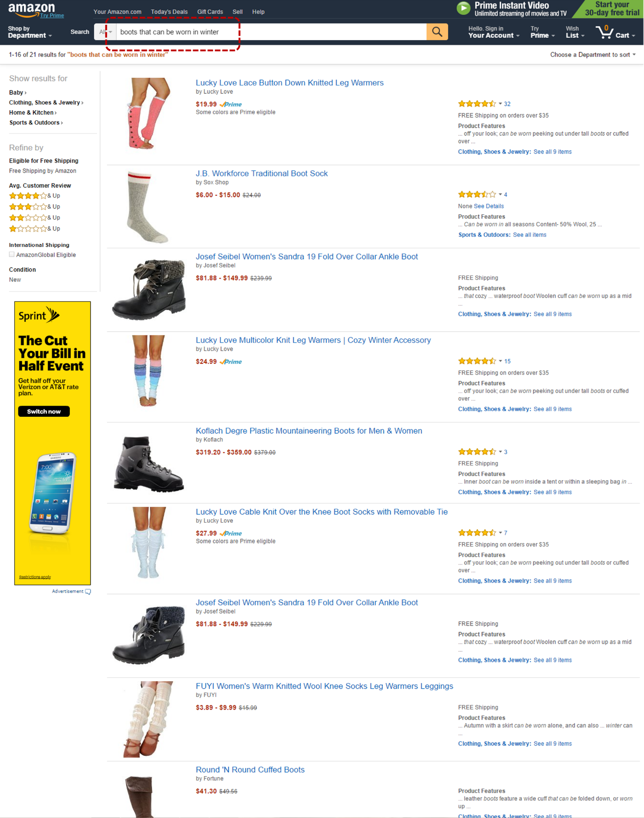
Task: Click the Advertisement feedback icon
Action: click(x=88, y=592)
